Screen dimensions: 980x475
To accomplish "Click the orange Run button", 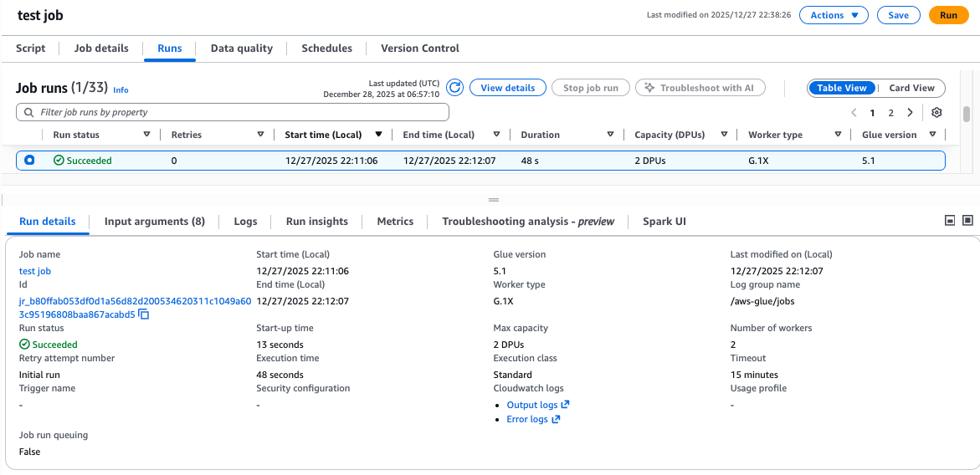I will [948, 15].
